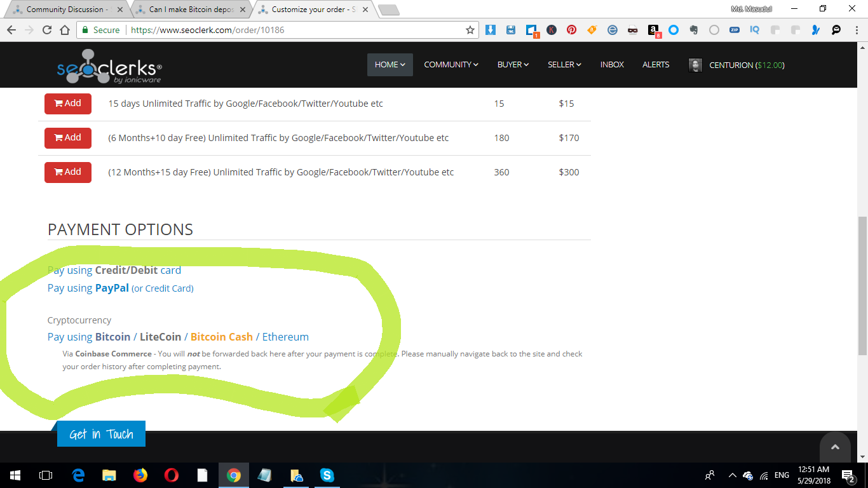Screen dimensions: 868x488
Task: Open the Windows Start menu
Action: tap(15, 475)
